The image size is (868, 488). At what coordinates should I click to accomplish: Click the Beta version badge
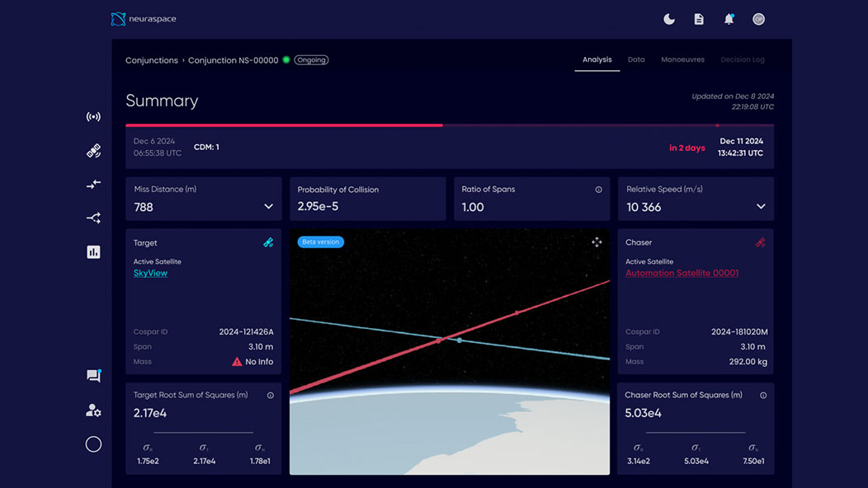[x=320, y=242]
